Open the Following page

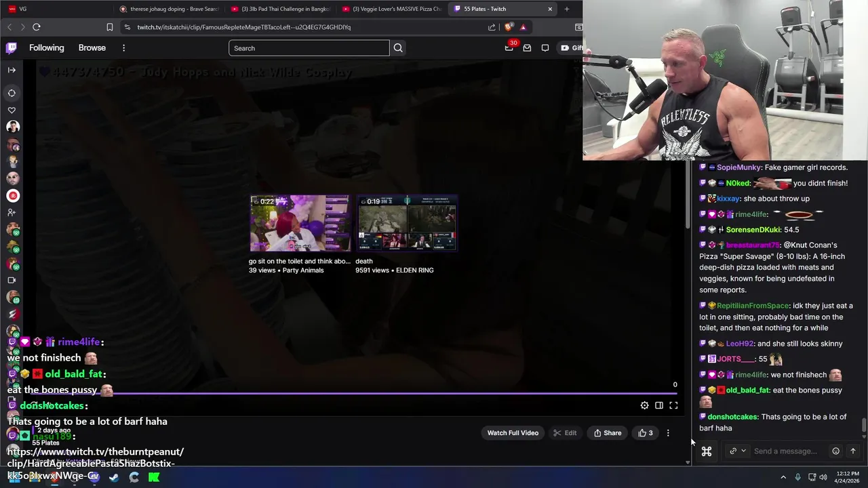pyautogui.click(x=47, y=47)
